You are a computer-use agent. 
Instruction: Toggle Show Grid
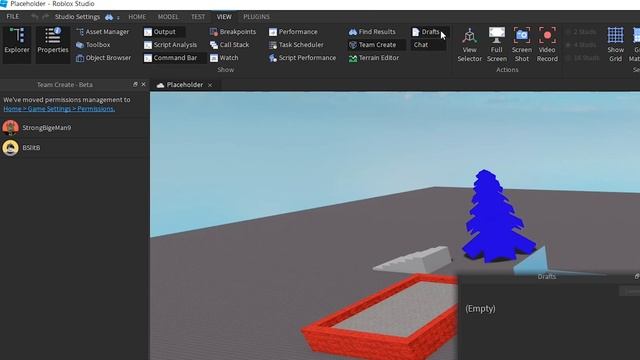click(616, 44)
